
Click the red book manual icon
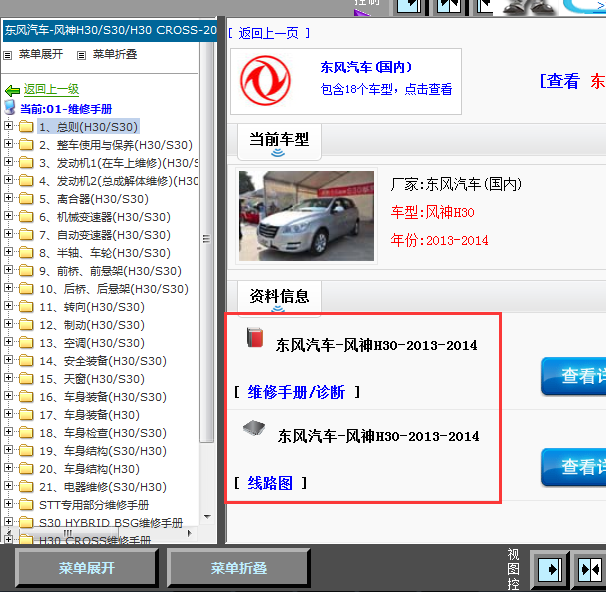pos(255,337)
